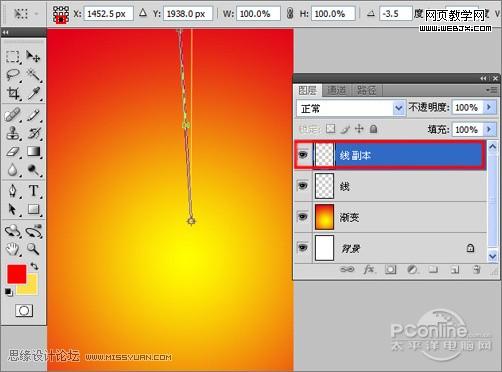Select the Brush tool
Screen dimensions: 502x372
click(x=33, y=115)
